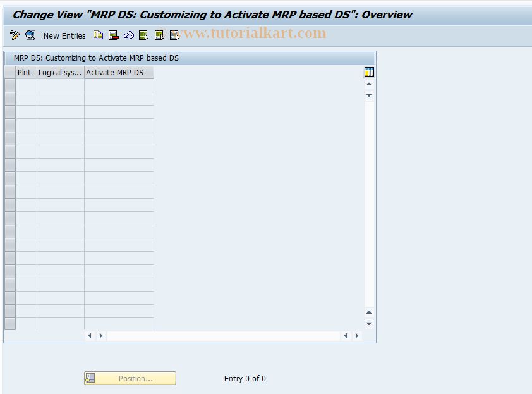
Task: Click the horizontal scrollbar track
Action: [224, 336]
